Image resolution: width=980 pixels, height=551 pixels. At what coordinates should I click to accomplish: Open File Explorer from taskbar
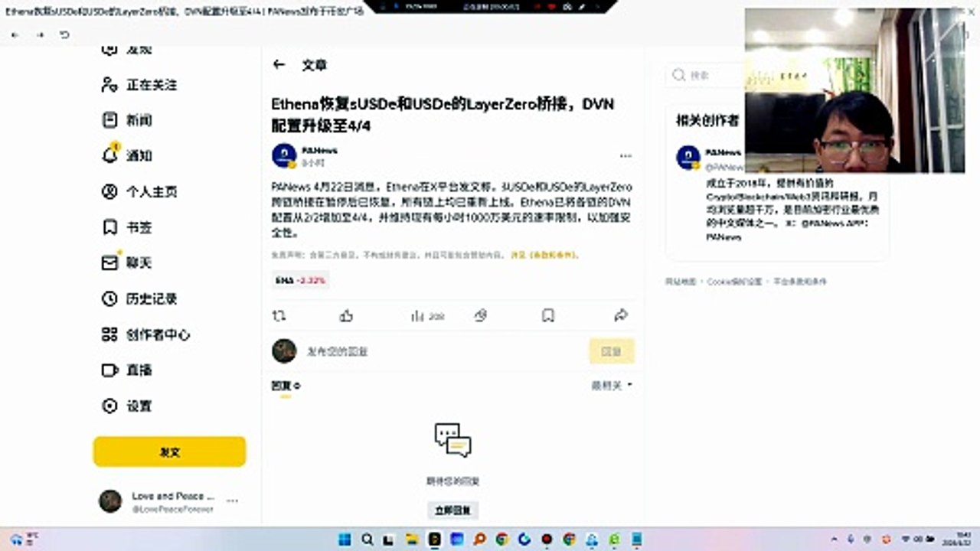pos(412,539)
